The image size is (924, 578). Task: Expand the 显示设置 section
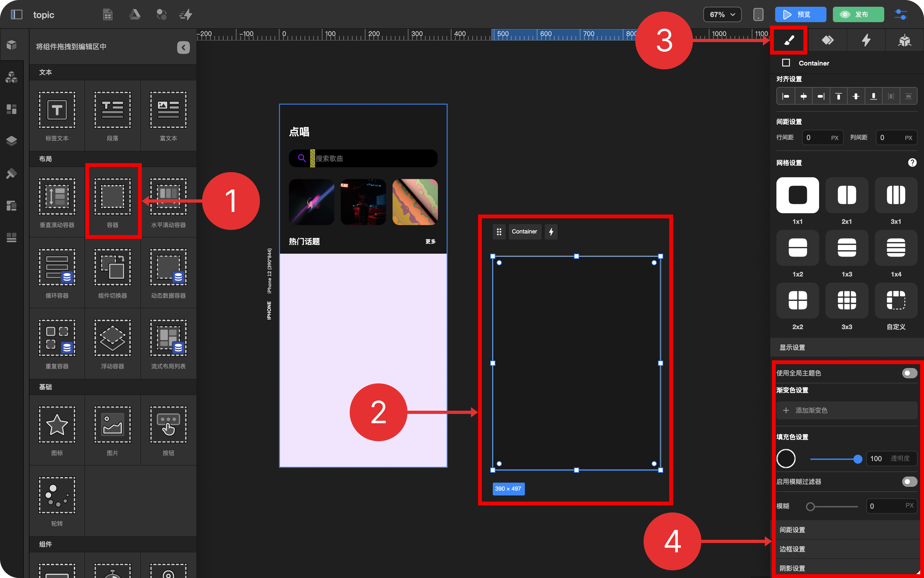[x=846, y=347]
